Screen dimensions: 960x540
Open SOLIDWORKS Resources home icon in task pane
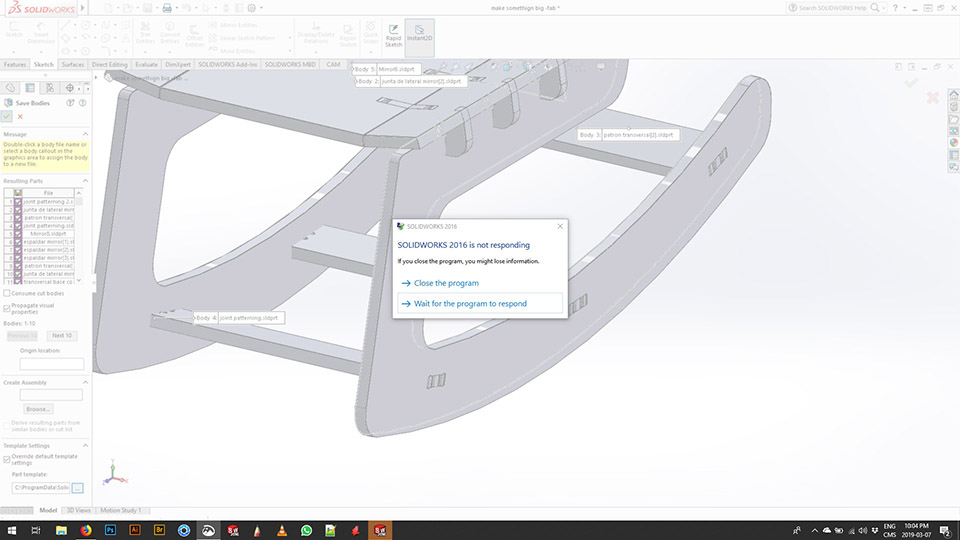953,95
